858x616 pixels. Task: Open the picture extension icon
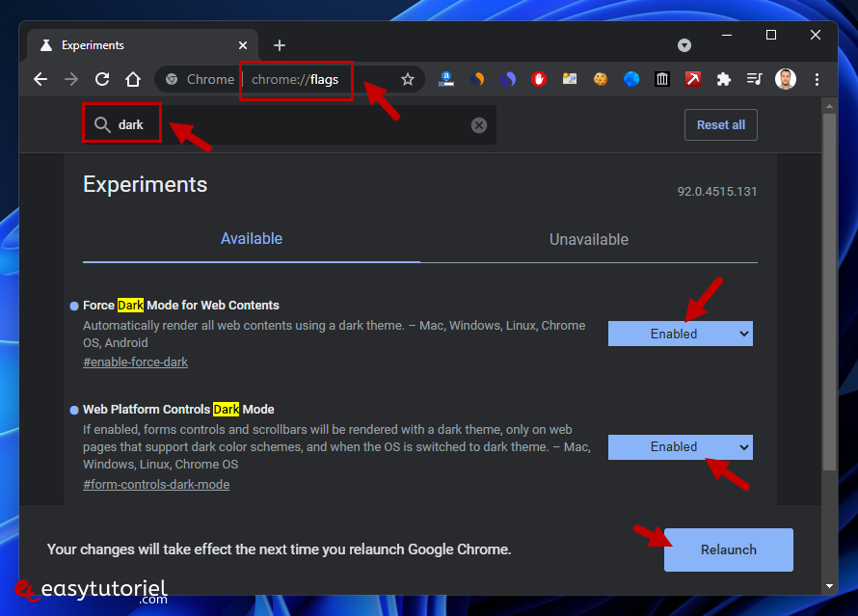(570, 79)
